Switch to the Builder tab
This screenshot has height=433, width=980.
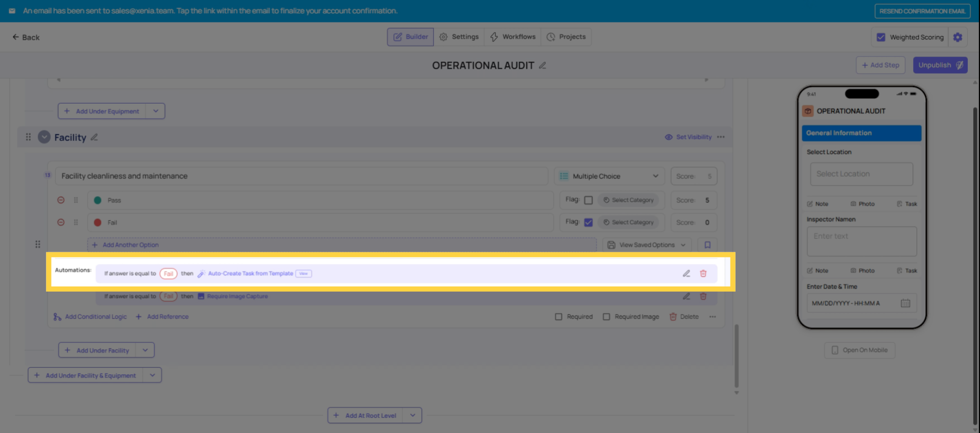click(410, 37)
